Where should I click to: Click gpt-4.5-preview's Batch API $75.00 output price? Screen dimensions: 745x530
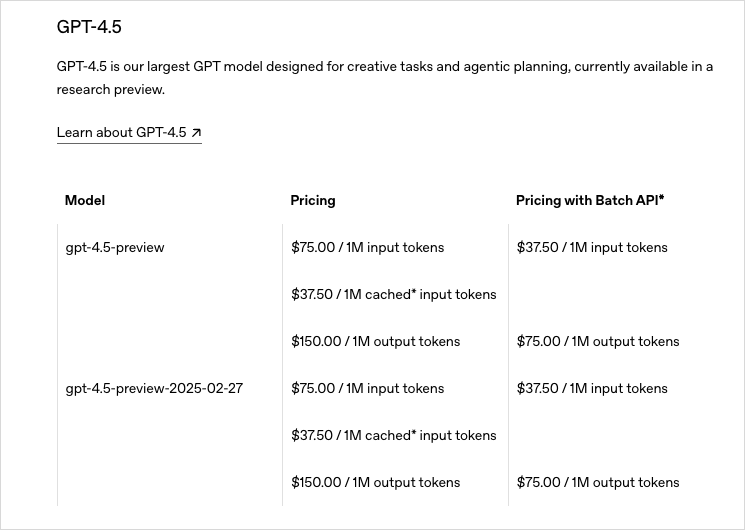(598, 342)
